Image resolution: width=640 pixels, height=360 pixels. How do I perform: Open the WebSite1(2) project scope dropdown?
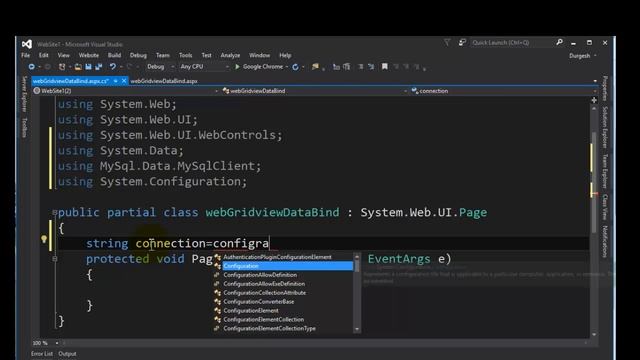pyautogui.click(x=127, y=91)
